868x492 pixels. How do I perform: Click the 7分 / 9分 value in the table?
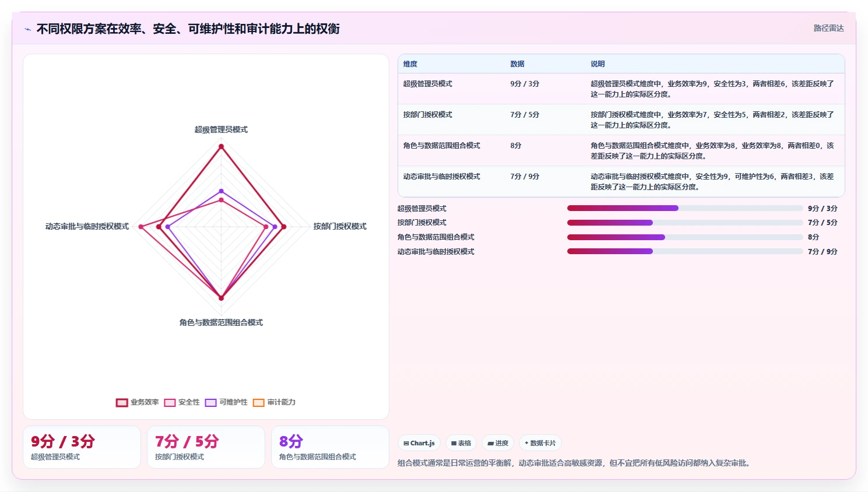(525, 177)
